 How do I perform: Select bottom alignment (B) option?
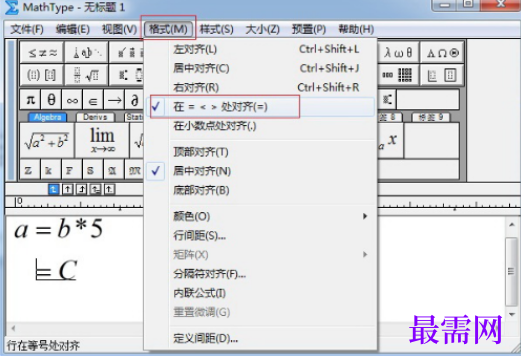pos(260,190)
